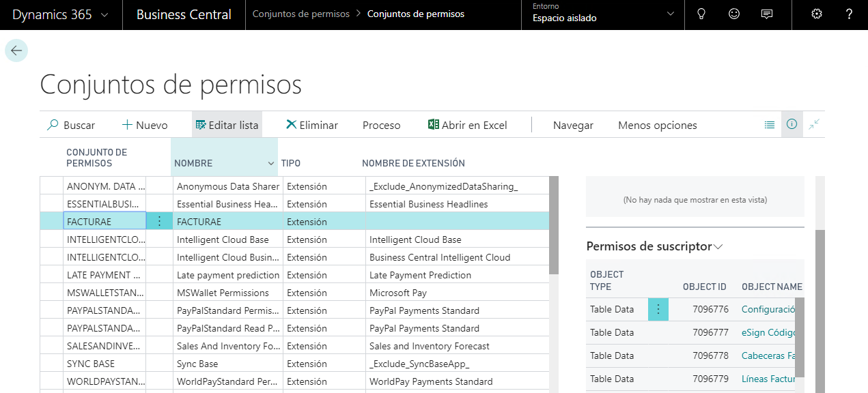This screenshot has width=868, height=393.
Task: Select LATE PAYMENT permission set cell
Action: coord(104,274)
